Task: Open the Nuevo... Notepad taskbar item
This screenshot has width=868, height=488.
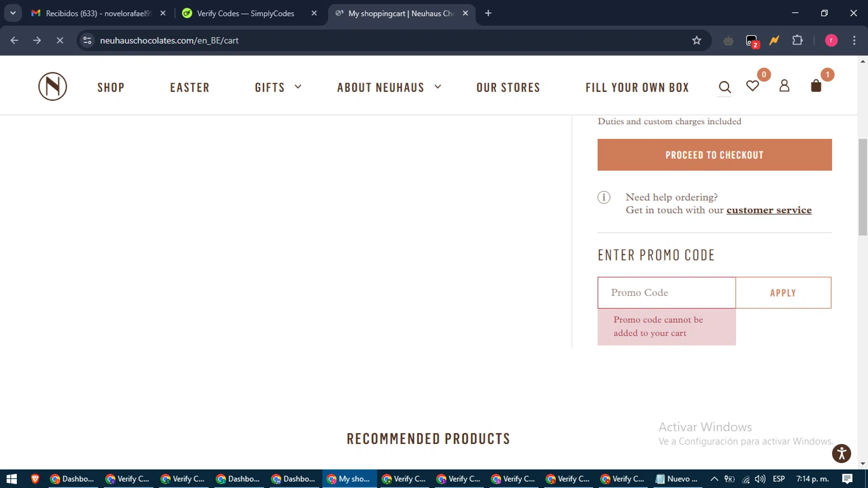Action: (677, 479)
